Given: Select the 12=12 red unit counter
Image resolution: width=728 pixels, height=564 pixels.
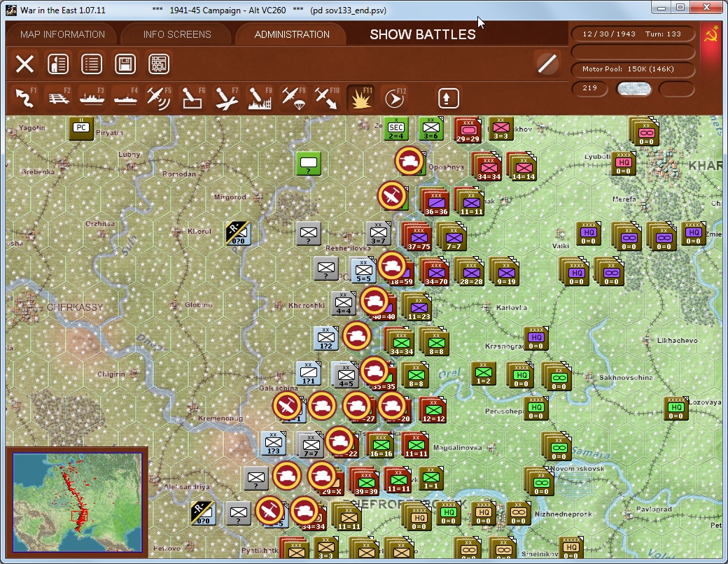Looking at the screenshot, I should pyautogui.click(x=433, y=410).
